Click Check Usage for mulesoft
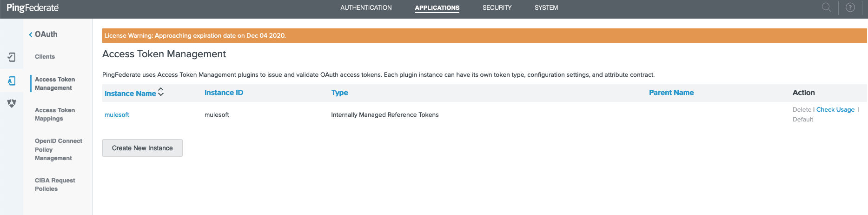This screenshot has height=215, width=868. click(835, 110)
